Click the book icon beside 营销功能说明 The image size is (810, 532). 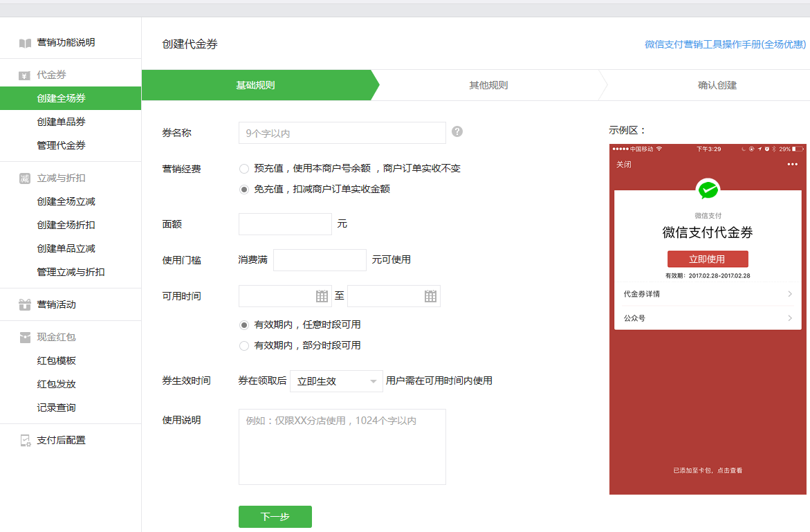[25, 43]
